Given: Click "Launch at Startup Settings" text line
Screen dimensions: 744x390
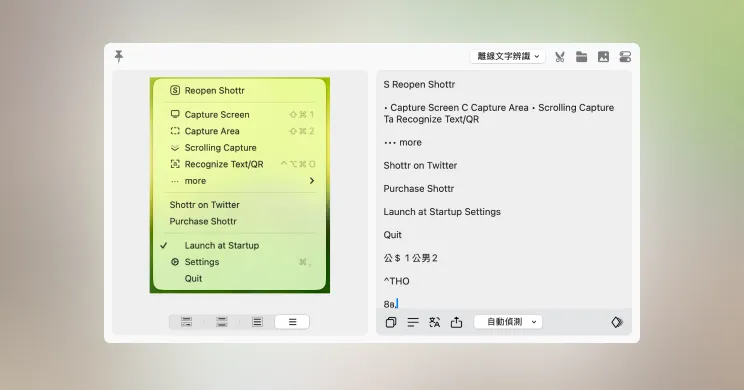Looking at the screenshot, I should click(x=442, y=212).
